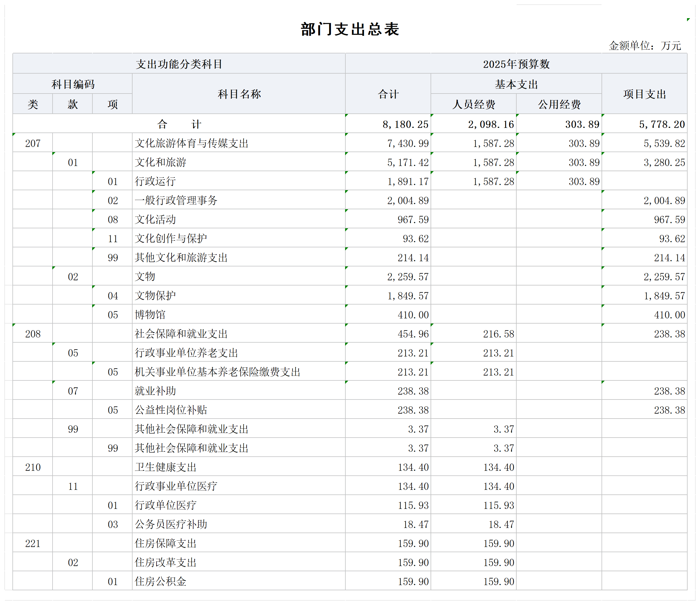Viewport: 700px width, 605px height.
Task: Select the 公益性岗位补贴 cell
Action: coord(171,410)
